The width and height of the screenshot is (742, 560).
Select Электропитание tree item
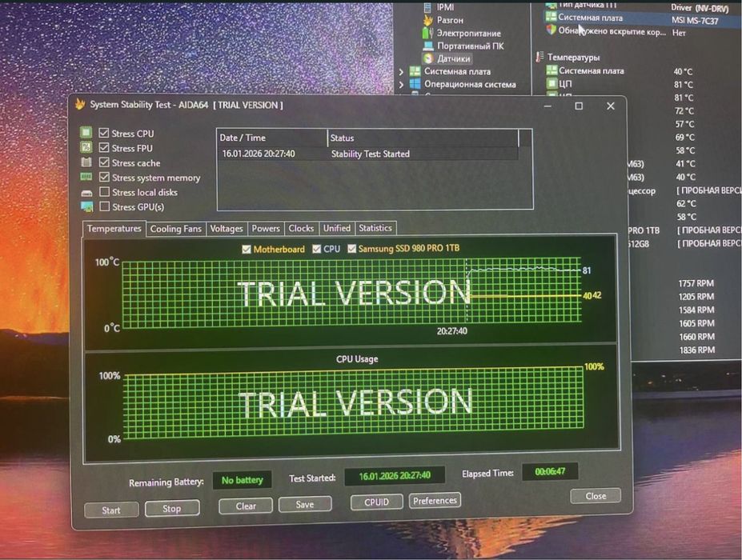coord(468,33)
